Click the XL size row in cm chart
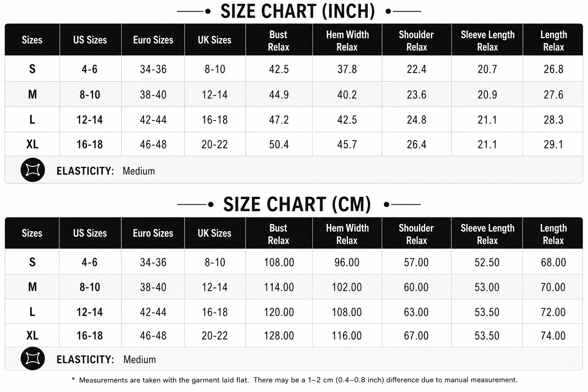The height and width of the screenshot is (392, 588). [x=294, y=335]
